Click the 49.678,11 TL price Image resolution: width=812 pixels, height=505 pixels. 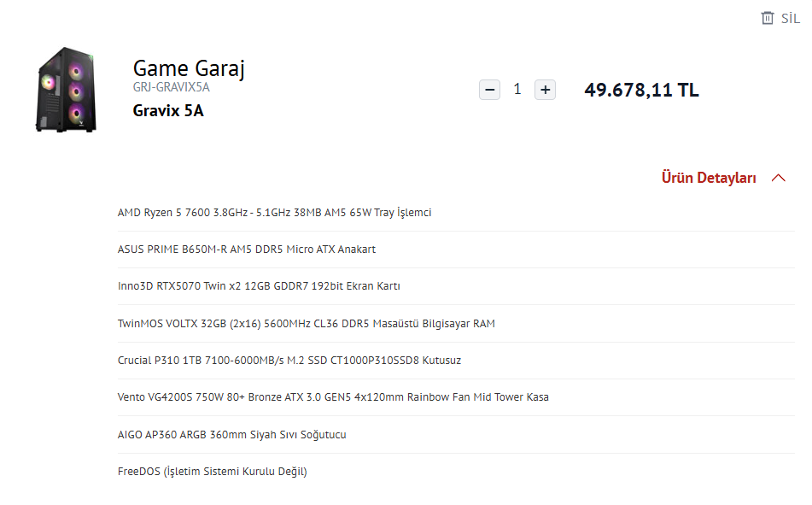tap(641, 91)
